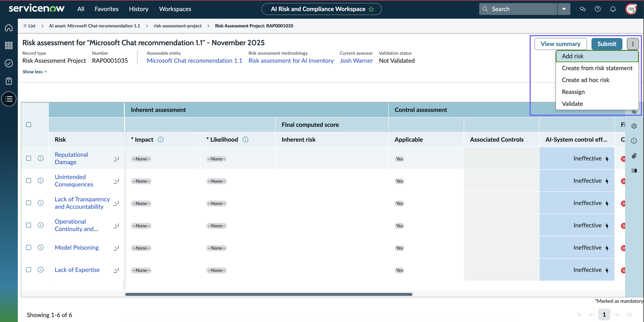The width and height of the screenshot is (644, 322).
Task: Select Add risk from the menu
Action: [x=597, y=56]
